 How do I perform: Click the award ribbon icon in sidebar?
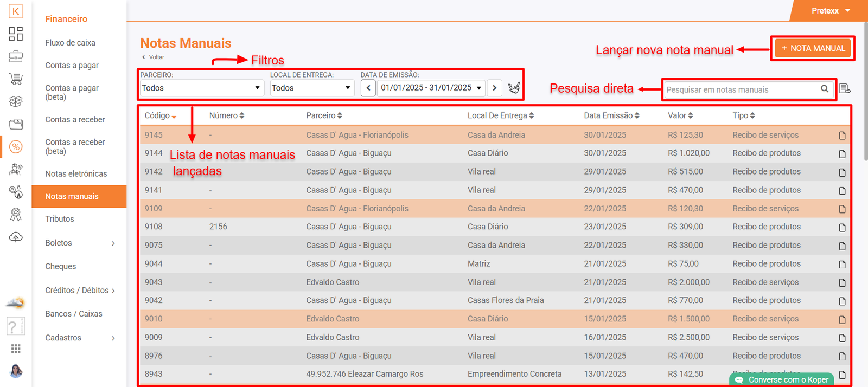click(x=16, y=215)
